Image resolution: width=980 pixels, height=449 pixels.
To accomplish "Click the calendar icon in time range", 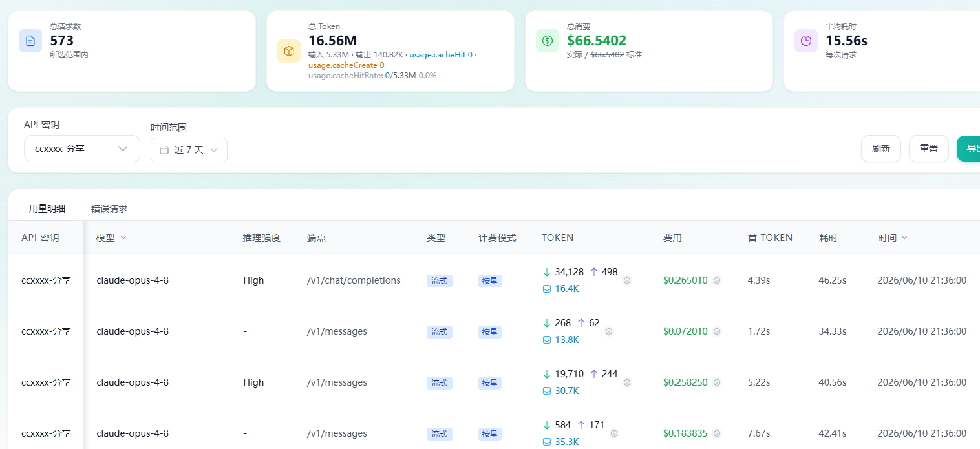I will click(x=164, y=150).
